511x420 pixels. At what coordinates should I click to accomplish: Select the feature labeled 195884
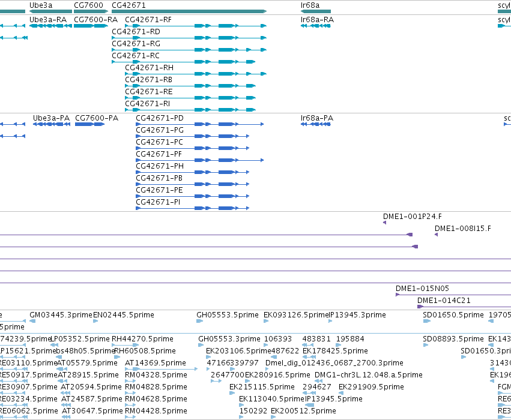(350, 339)
